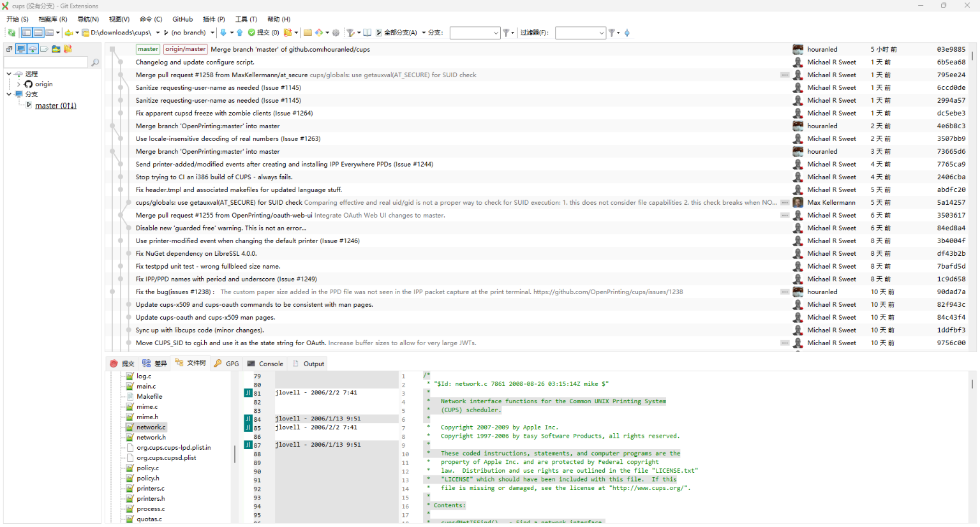Viewport: 980px width, 527px height.
Task: Select Makefile in the file tree
Action: [x=149, y=396]
